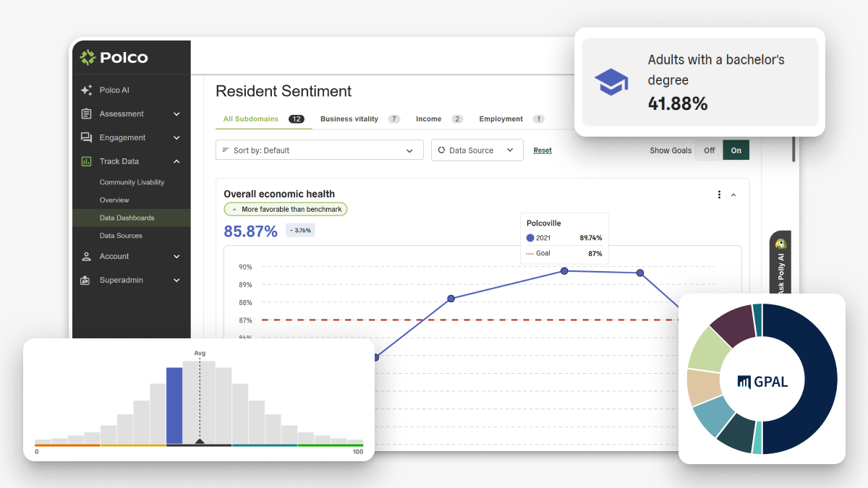Image resolution: width=868 pixels, height=488 pixels.
Task: Open the Sort by: Default dropdown
Action: 319,150
